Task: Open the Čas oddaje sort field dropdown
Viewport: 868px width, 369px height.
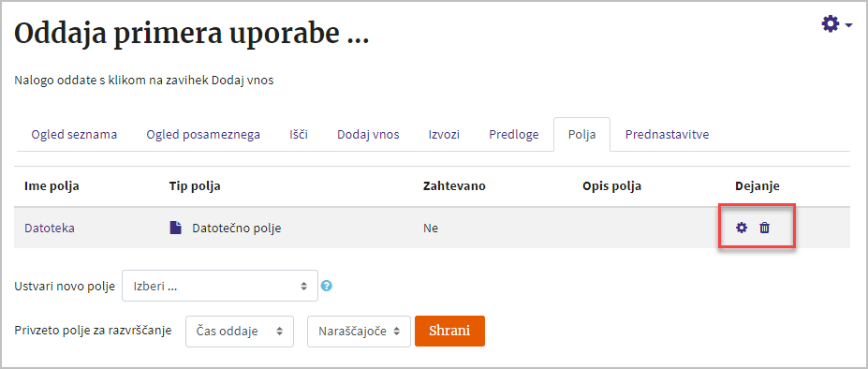Action: 240,332
